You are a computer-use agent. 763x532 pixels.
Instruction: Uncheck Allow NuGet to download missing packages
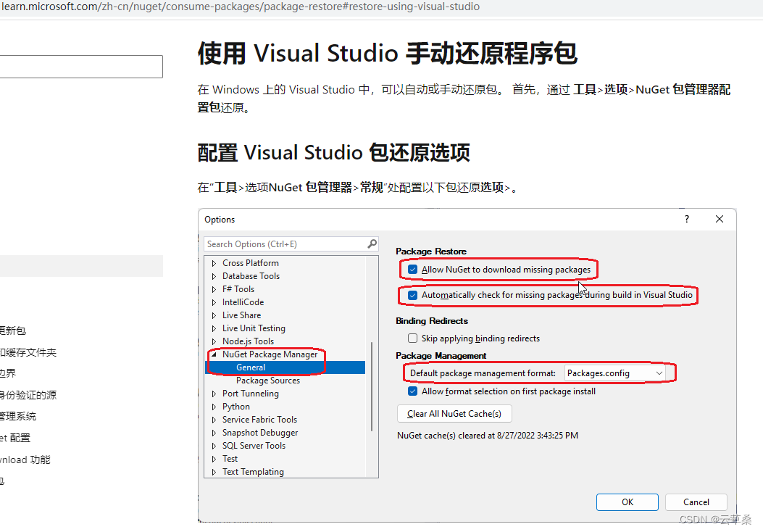click(412, 268)
